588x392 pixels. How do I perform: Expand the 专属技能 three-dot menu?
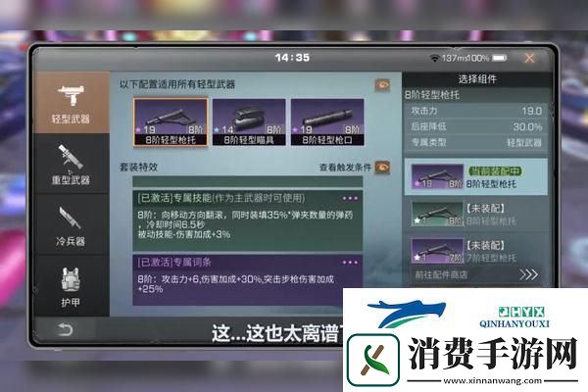[x=350, y=197]
